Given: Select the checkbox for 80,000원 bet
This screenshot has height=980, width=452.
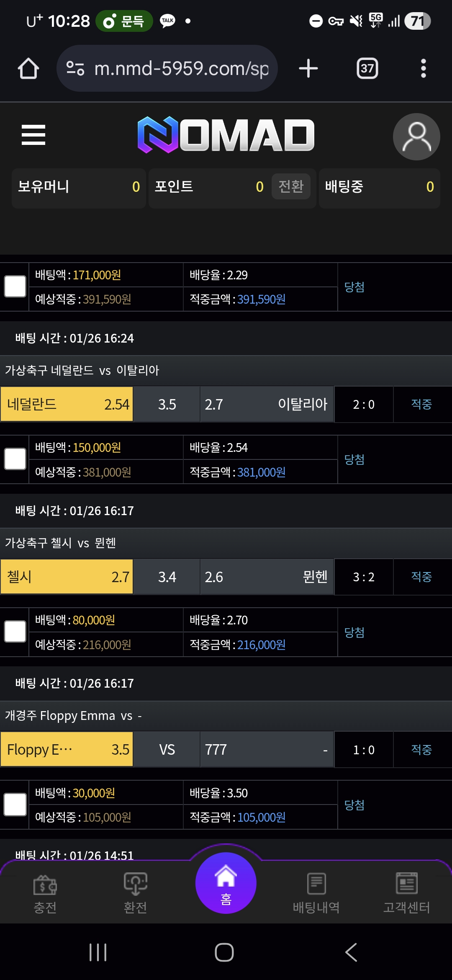Looking at the screenshot, I should (15, 632).
